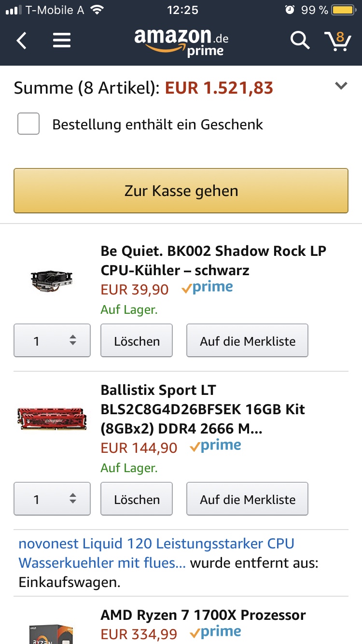Open the hamburger navigation menu

coord(62,40)
